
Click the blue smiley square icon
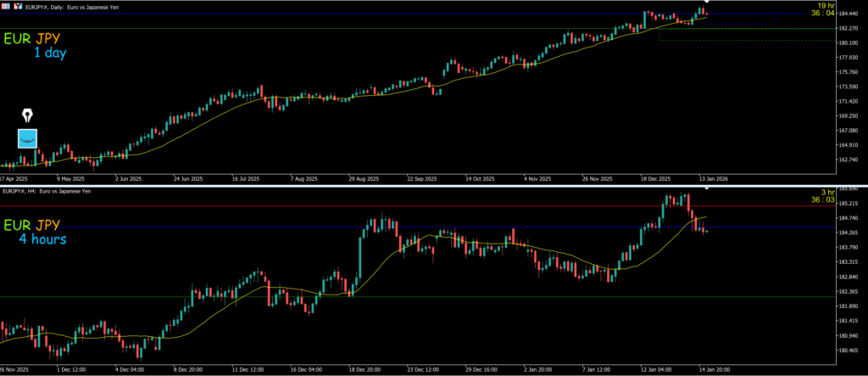click(x=28, y=138)
